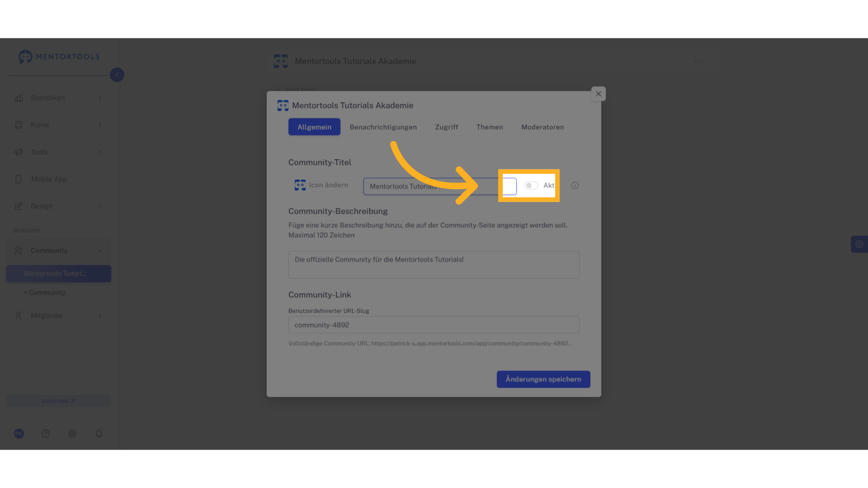Click the Community people icon

(19, 250)
